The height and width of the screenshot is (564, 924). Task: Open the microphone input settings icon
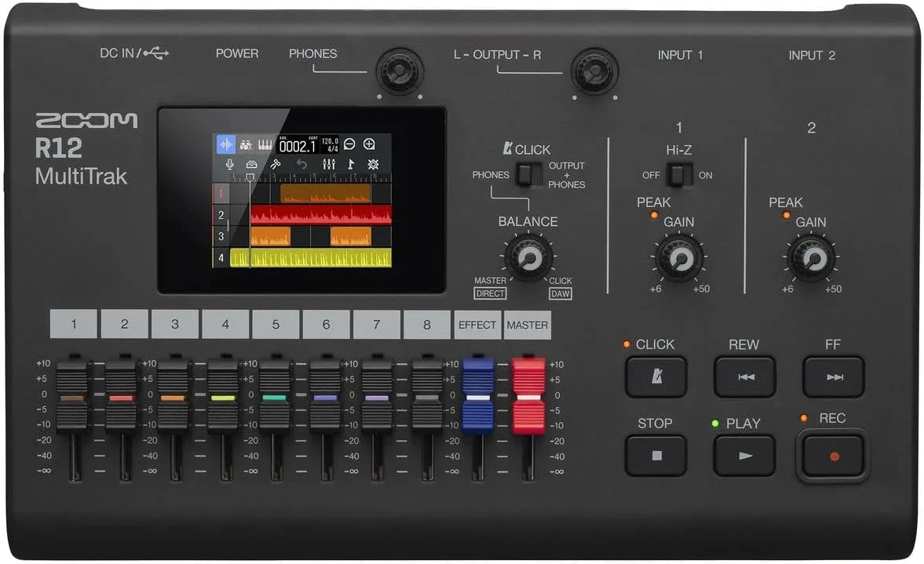click(x=230, y=165)
